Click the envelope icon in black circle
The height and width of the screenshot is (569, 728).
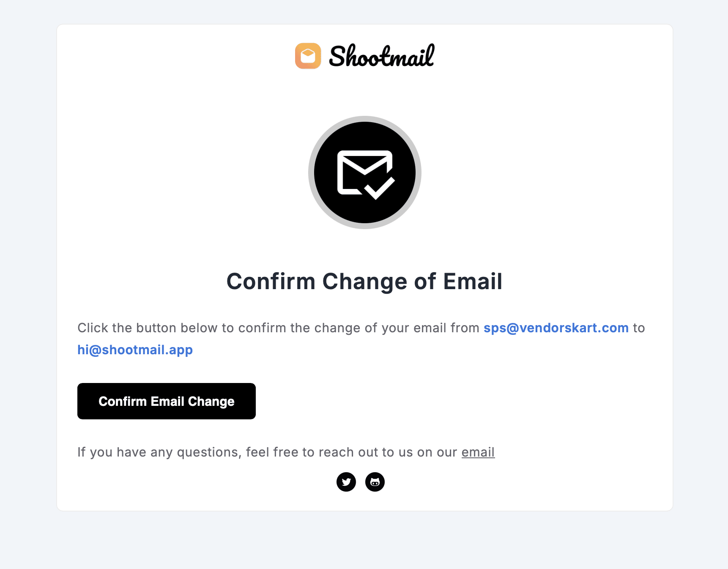point(365,172)
